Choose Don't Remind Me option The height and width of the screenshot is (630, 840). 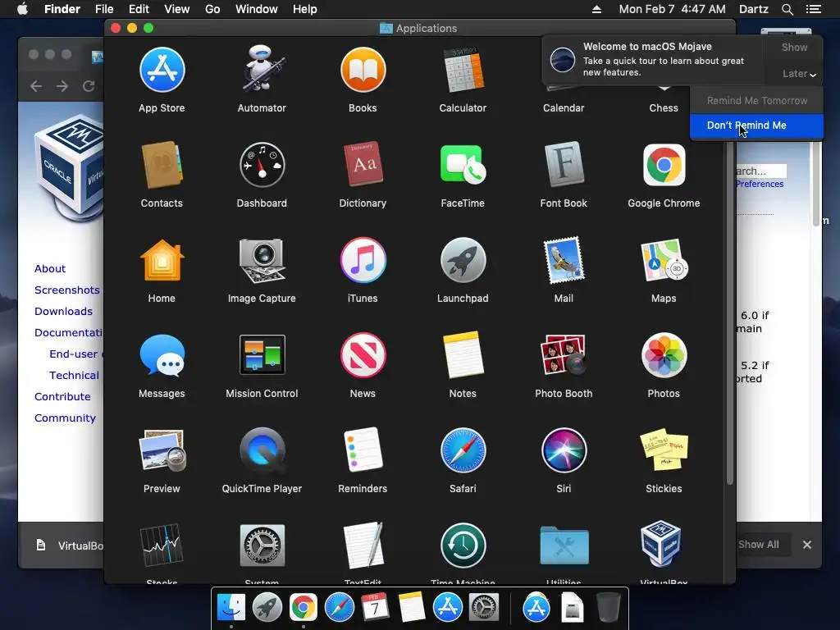pos(756,126)
